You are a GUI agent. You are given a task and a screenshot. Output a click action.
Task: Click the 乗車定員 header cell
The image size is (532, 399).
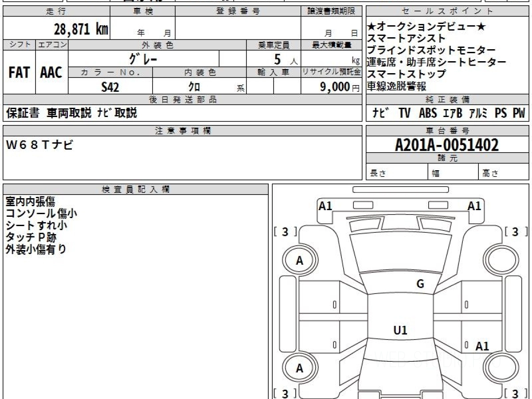[274, 45]
